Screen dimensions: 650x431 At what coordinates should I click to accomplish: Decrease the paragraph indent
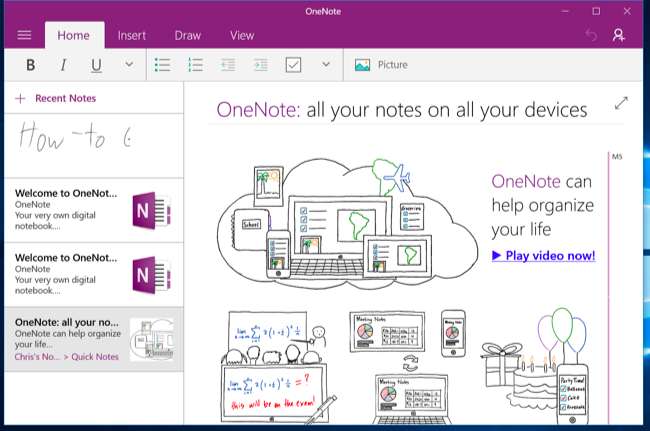pos(228,65)
